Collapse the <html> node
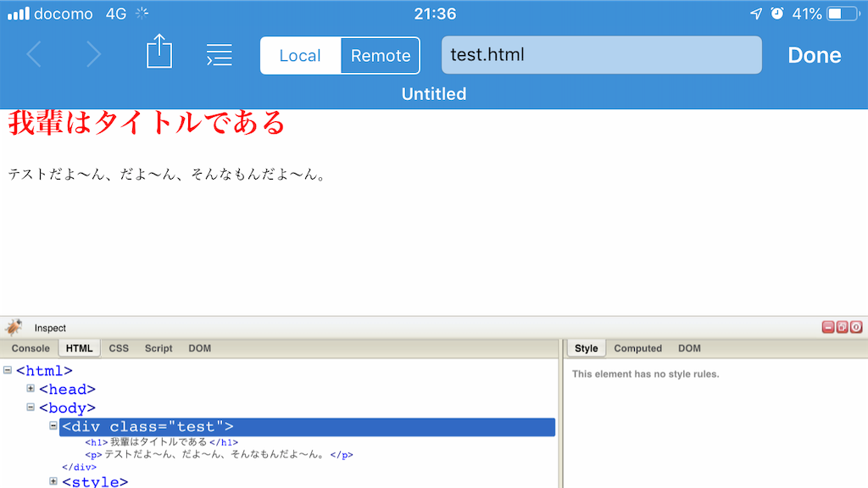This screenshot has height=488, width=868. click(x=8, y=369)
